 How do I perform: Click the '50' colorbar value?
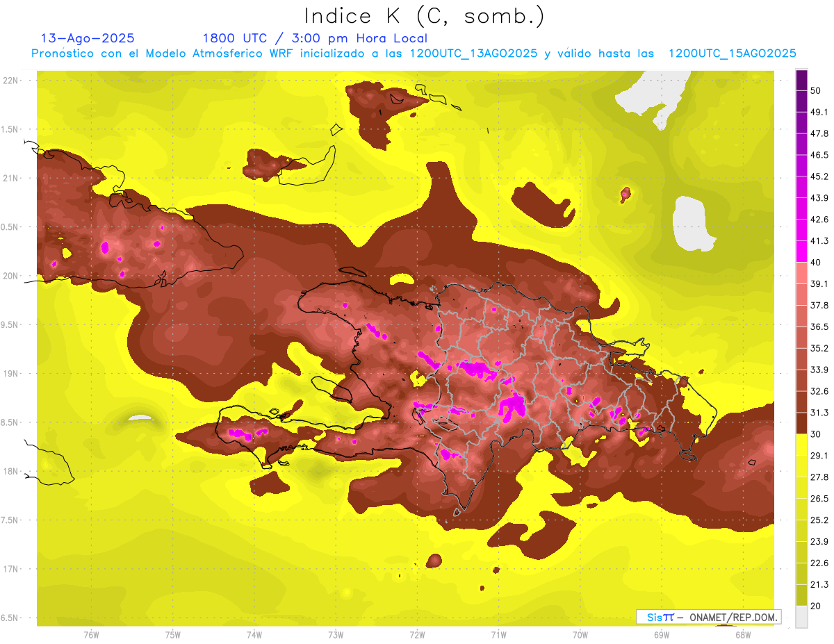(816, 91)
